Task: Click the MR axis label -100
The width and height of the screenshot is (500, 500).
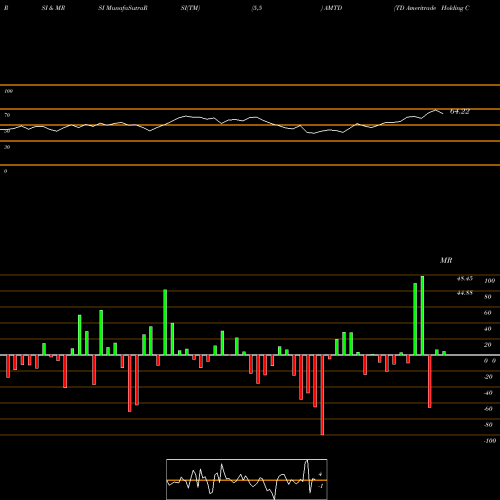Action: coord(490,441)
